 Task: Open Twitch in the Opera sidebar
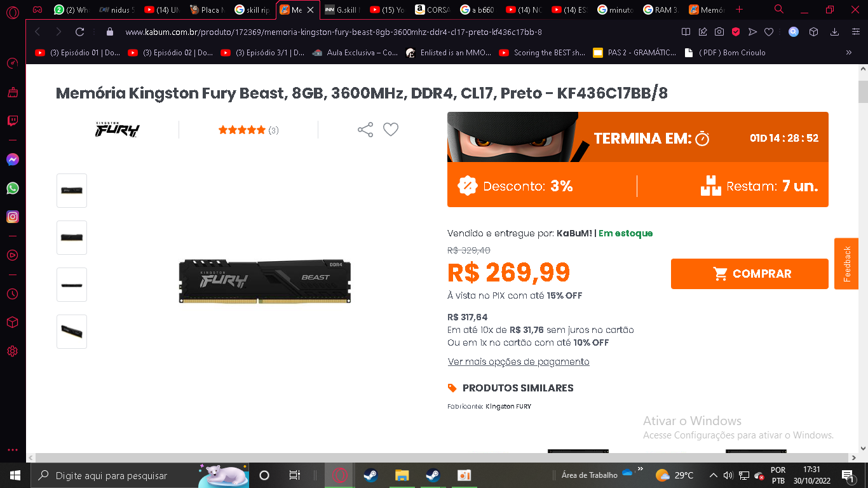13,121
